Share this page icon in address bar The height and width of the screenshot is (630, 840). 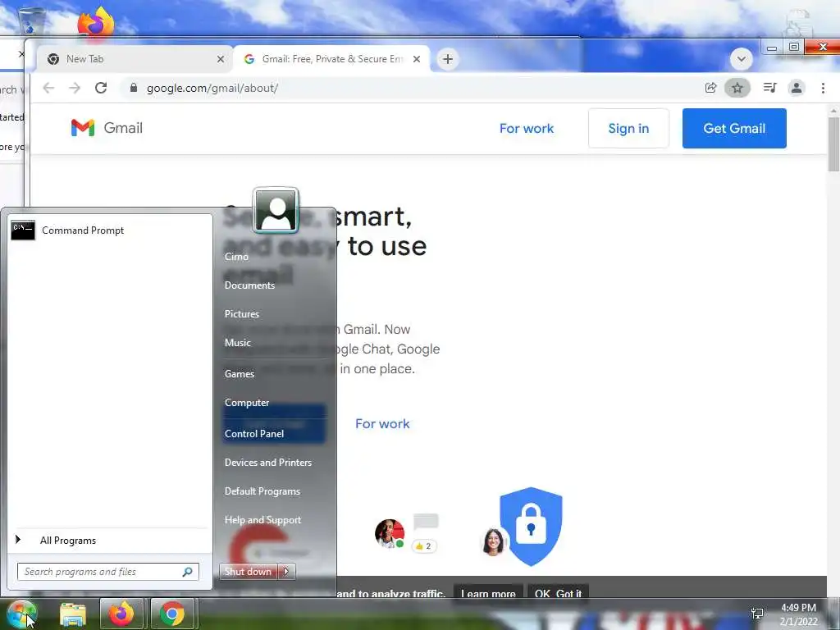pyautogui.click(x=711, y=88)
